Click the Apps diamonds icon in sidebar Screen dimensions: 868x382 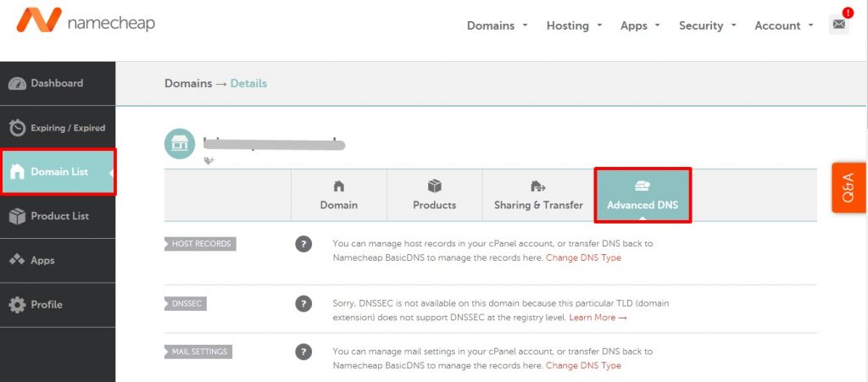(x=17, y=259)
